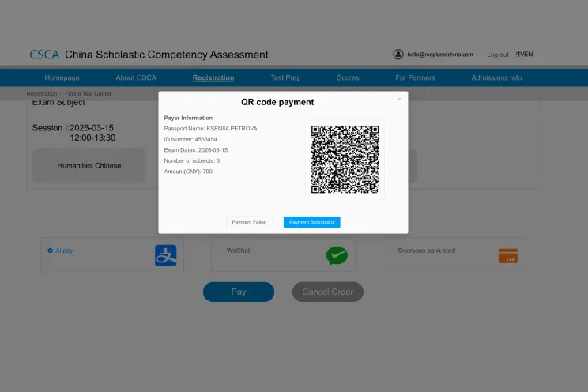This screenshot has height=392, width=588.
Task: Select the Alipay radio button
Action: (x=51, y=251)
